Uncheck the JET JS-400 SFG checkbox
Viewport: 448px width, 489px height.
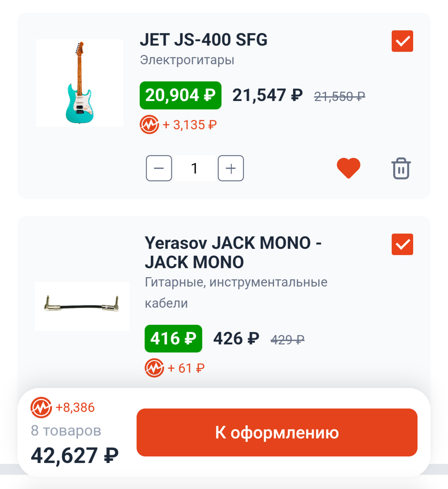tap(402, 41)
